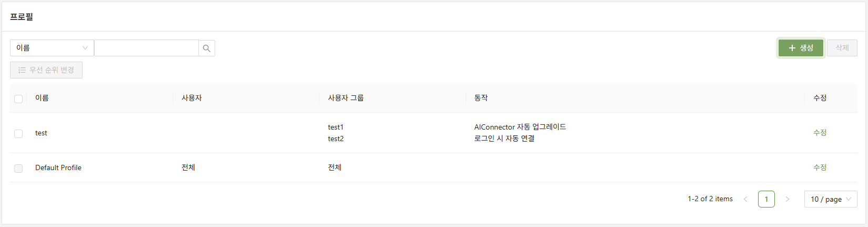Click the 삭제 delete button
The image size is (868, 227).
842,48
